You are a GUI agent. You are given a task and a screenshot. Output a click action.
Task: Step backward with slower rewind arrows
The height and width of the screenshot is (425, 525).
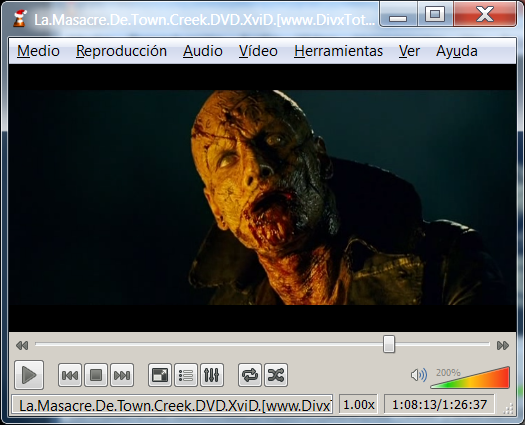click(22, 345)
